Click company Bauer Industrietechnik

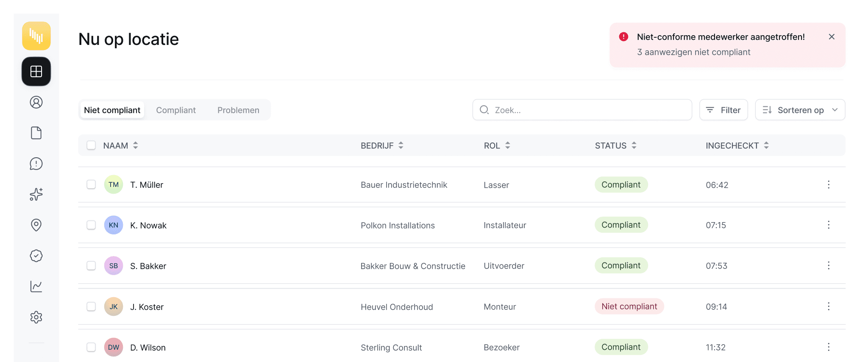(404, 185)
